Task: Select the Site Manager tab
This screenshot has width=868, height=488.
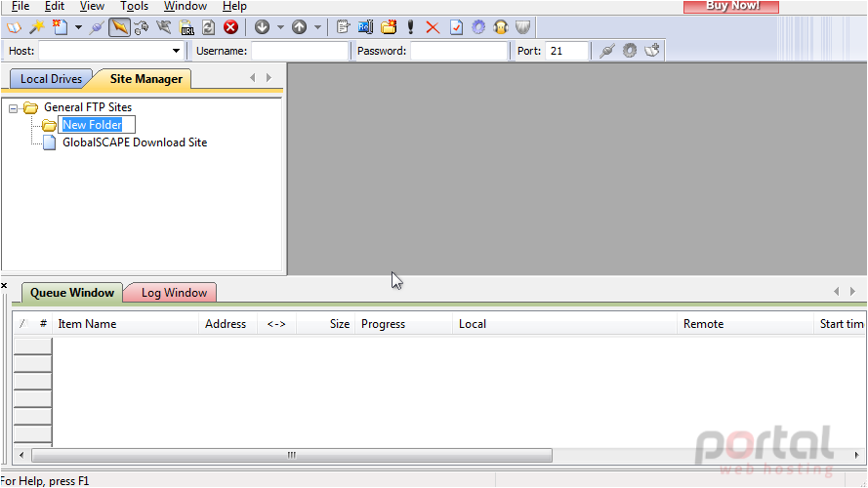Action: [146, 79]
